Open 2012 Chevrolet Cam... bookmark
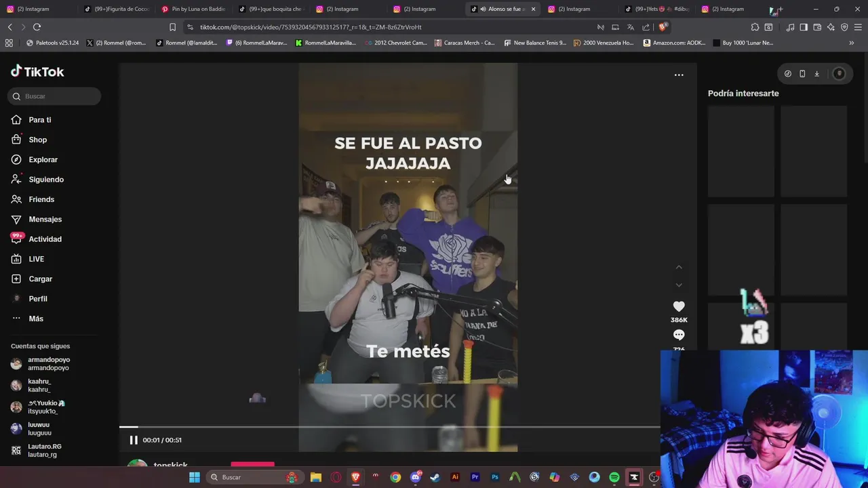868x488 pixels. pos(396,43)
